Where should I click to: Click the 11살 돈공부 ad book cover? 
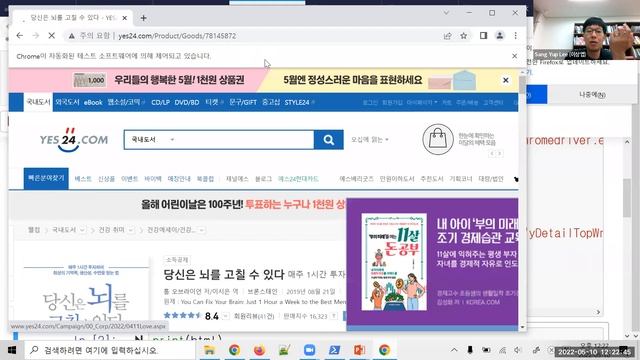(x=394, y=262)
